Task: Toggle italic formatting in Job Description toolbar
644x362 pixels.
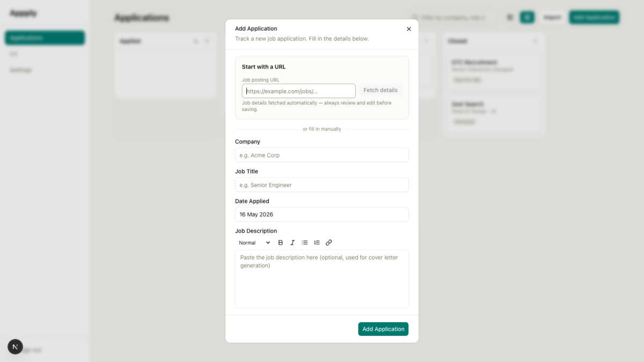Action: click(292, 243)
